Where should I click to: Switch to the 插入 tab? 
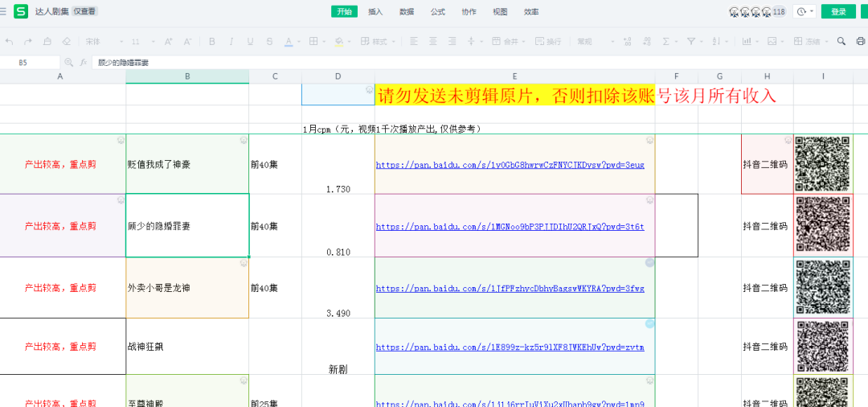click(375, 11)
